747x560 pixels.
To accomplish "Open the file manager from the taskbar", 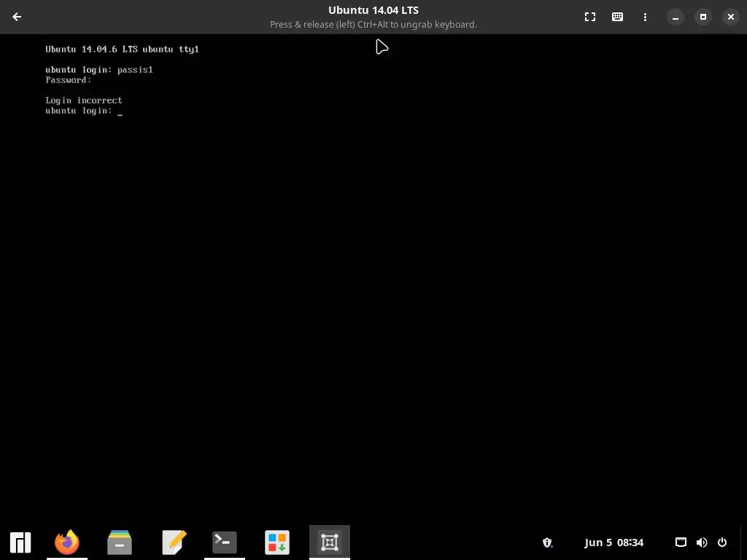I will click(120, 542).
